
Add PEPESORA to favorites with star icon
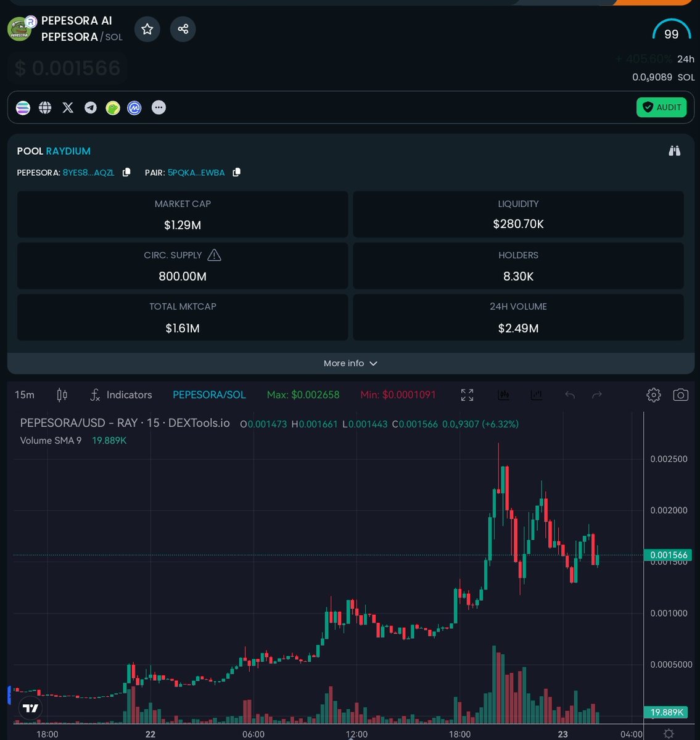(x=147, y=29)
